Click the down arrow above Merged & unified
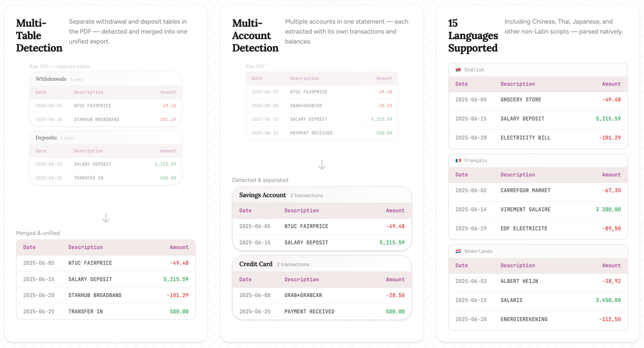This screenshot has width=644, height=348. point(106,218)
